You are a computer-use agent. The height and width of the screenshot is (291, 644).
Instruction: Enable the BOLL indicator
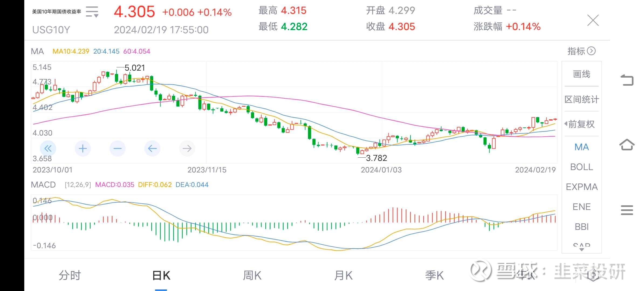581,167
